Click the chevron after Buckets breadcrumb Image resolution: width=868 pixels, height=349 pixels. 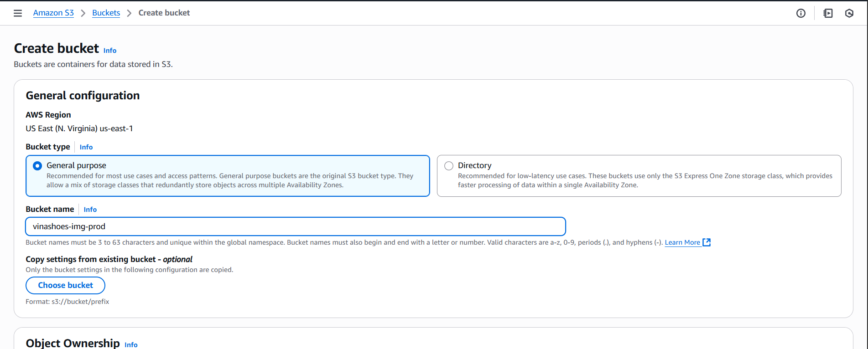(129, 13)
